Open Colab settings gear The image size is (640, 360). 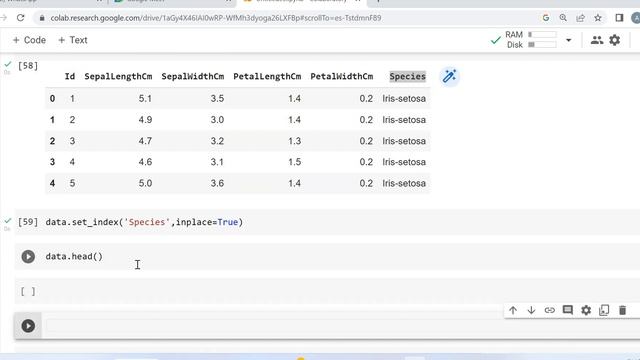[x=615, y=40]
